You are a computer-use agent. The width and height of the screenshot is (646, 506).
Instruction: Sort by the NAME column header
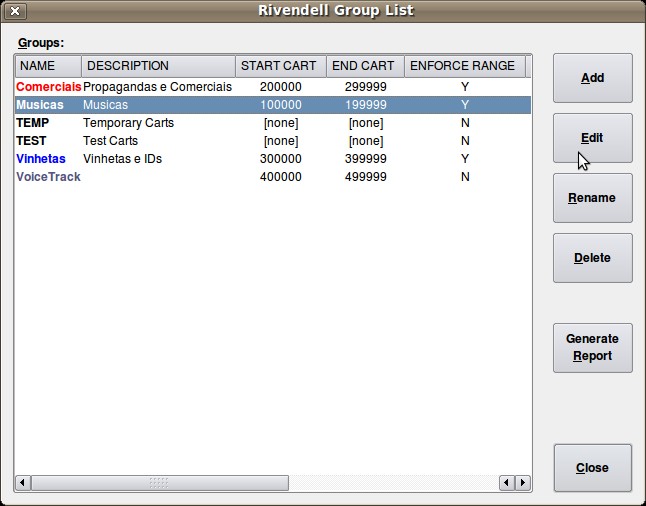(47, 66)
